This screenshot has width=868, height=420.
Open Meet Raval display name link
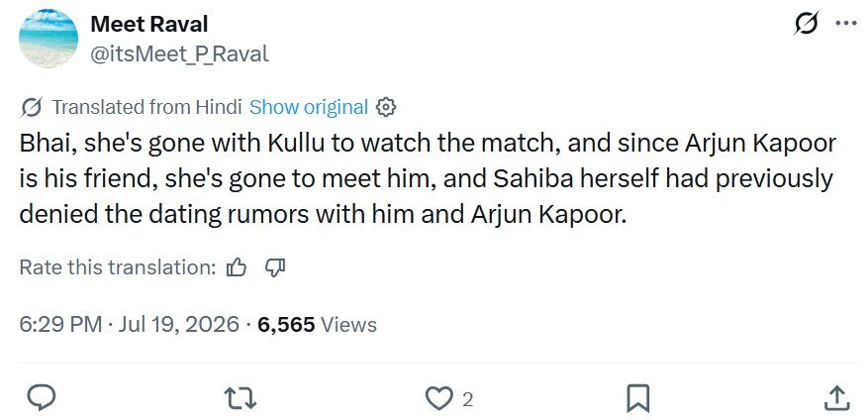pyautogui.click(x=148, y=24)
